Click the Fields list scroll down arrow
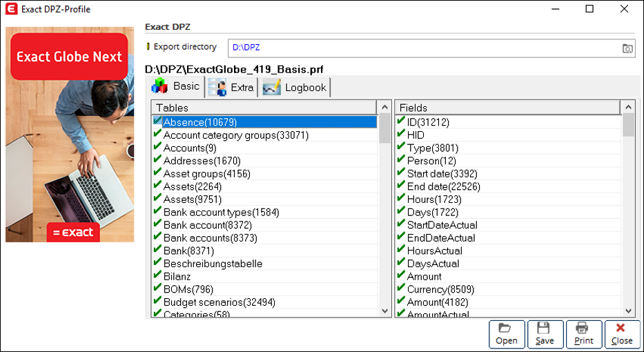 pos(628,311)
